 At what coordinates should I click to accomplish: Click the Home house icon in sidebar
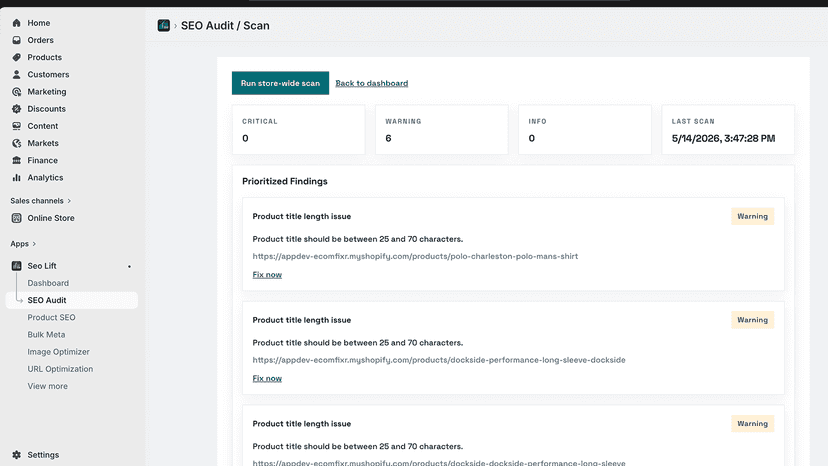(16, 23)
